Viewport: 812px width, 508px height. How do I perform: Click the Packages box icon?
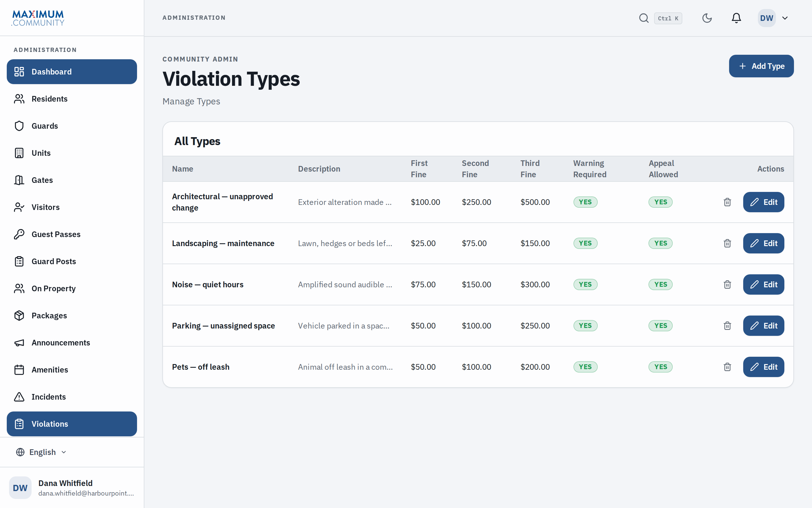(19, 316)
